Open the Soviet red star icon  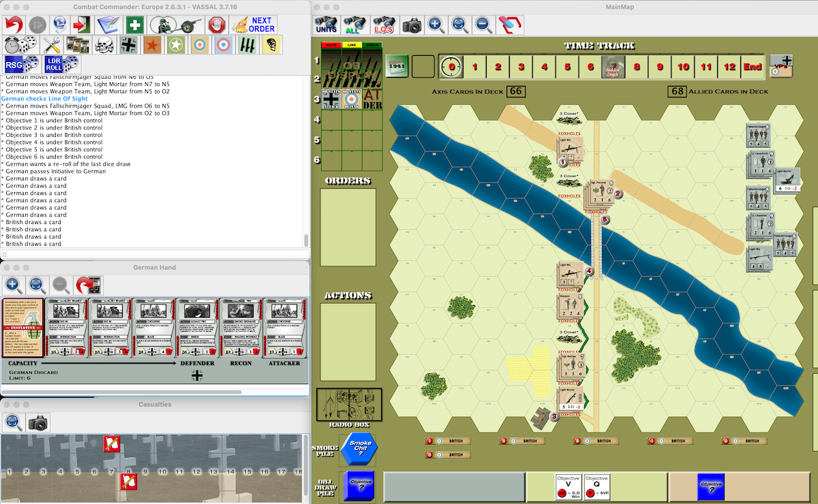click(x=152, y=45)
